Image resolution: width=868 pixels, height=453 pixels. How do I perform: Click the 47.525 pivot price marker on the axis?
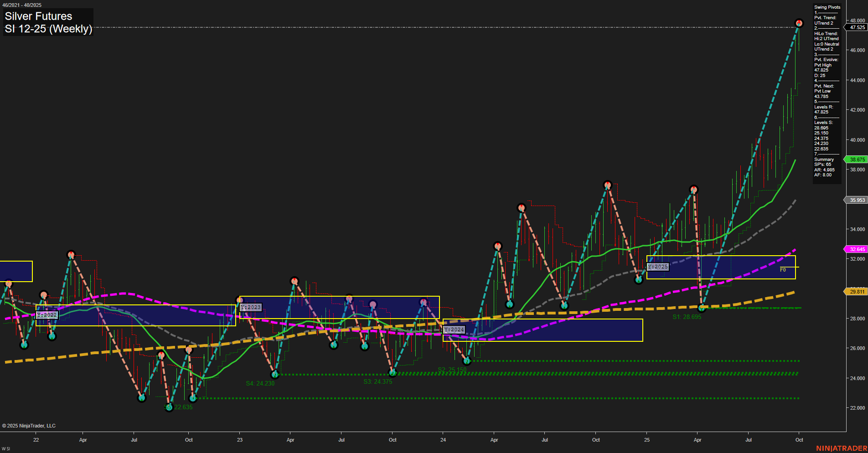click(x=854, y=28)
